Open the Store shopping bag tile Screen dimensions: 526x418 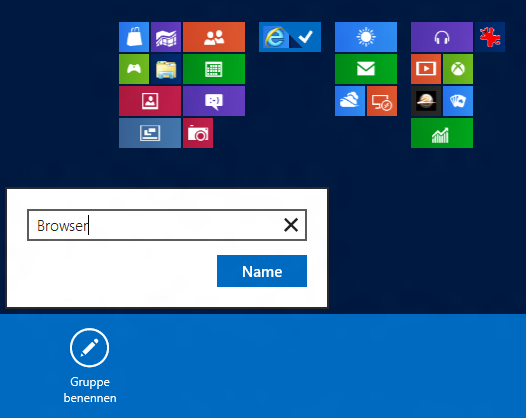(x=134, y=37)
